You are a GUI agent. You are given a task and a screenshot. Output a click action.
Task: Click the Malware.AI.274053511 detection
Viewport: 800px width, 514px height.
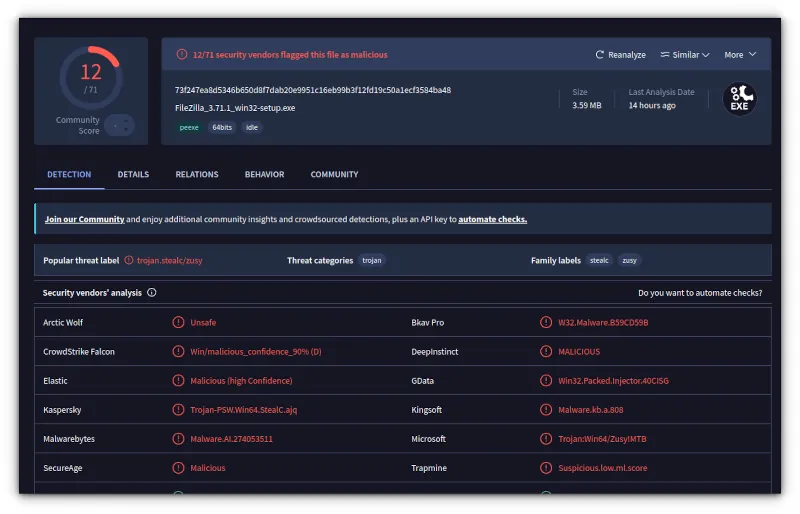coord(231,439)
